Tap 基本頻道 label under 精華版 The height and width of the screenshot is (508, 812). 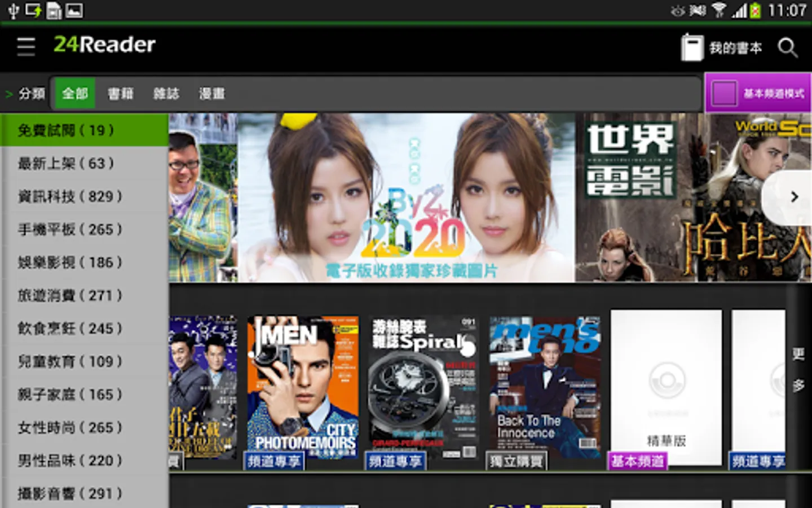(x=637, y=461)
